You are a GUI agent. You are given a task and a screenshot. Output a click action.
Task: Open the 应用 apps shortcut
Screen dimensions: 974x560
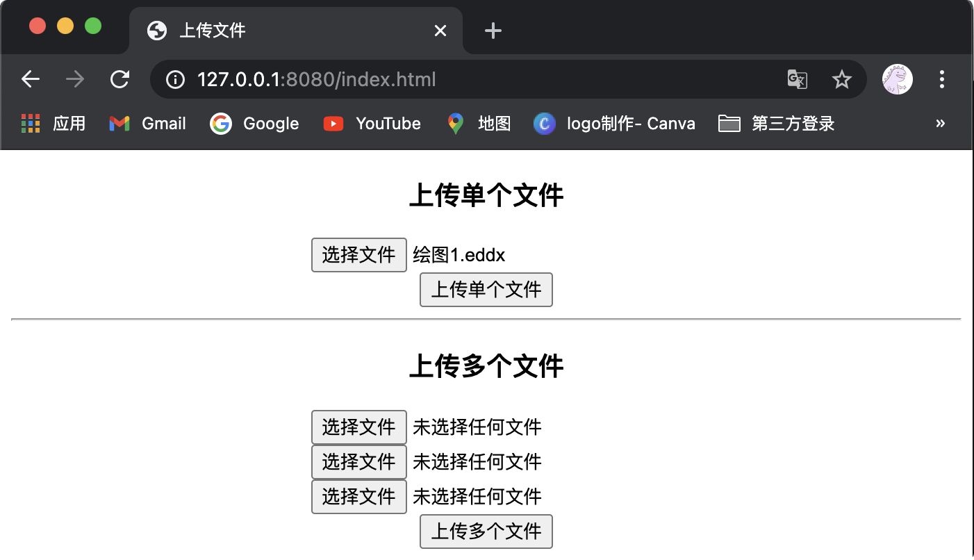tap(53, 124)
